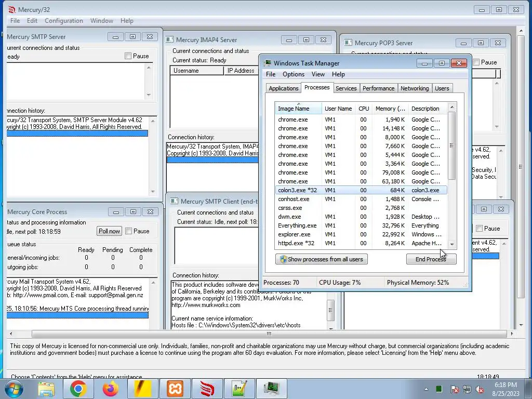The height and width of the screenshot is (399, 532).
Task: Open Task Manager File menu
Action: tap(271, 74)
